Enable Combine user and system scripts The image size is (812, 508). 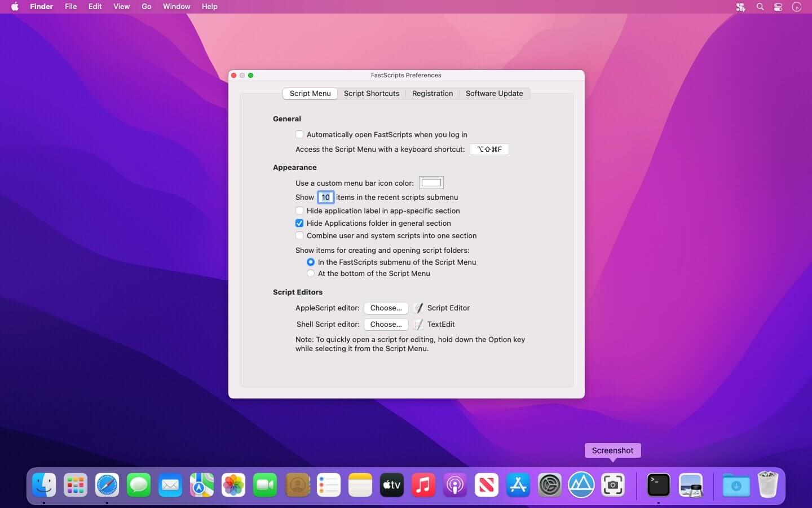pos(299,235)
